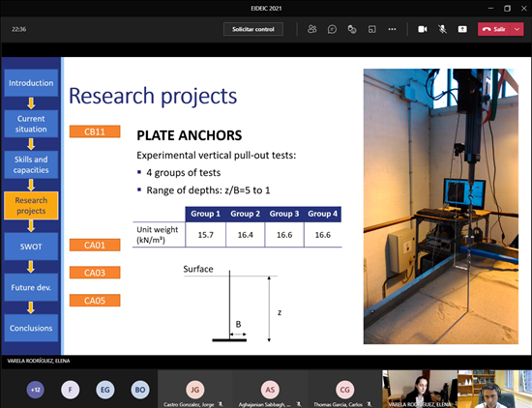The width and height of the screenshot is (532, 408).
Task: Click the EIDEIC 2021 window title
Action: (266, 8)
